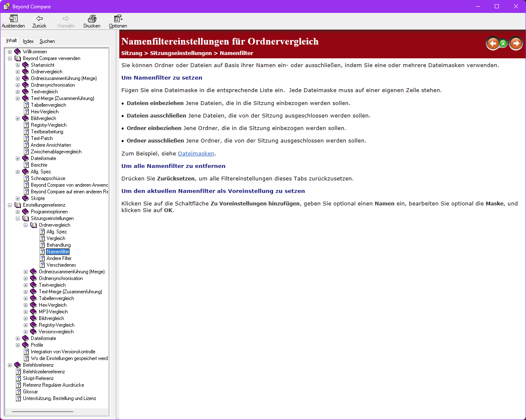Image resolution: width=526 pixels, height=420 pixels.
Task: Switch to the Inhalt tab
Action: 11,40
